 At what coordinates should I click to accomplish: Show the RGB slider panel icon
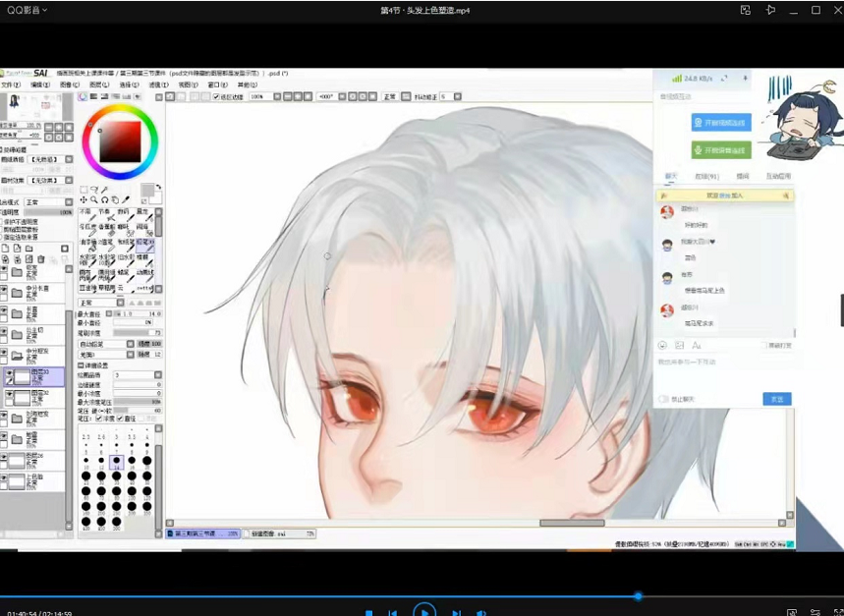(93, 97)
